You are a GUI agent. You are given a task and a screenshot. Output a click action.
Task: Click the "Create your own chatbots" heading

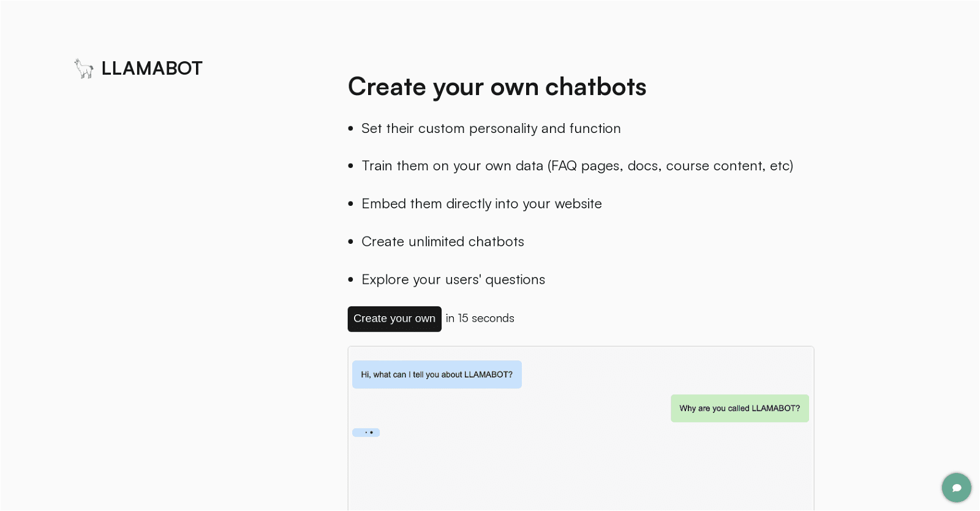click(497, 87)
